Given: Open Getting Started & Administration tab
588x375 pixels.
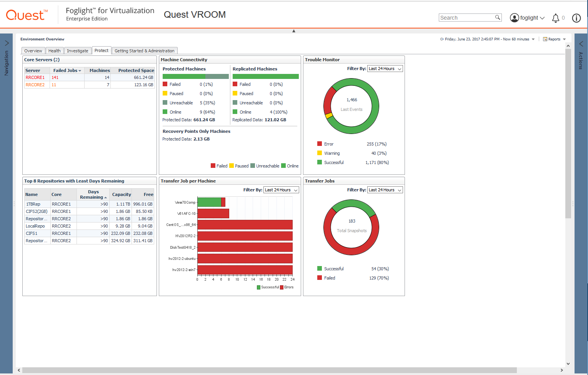Looking at the screenshot, I should point(144,51).
